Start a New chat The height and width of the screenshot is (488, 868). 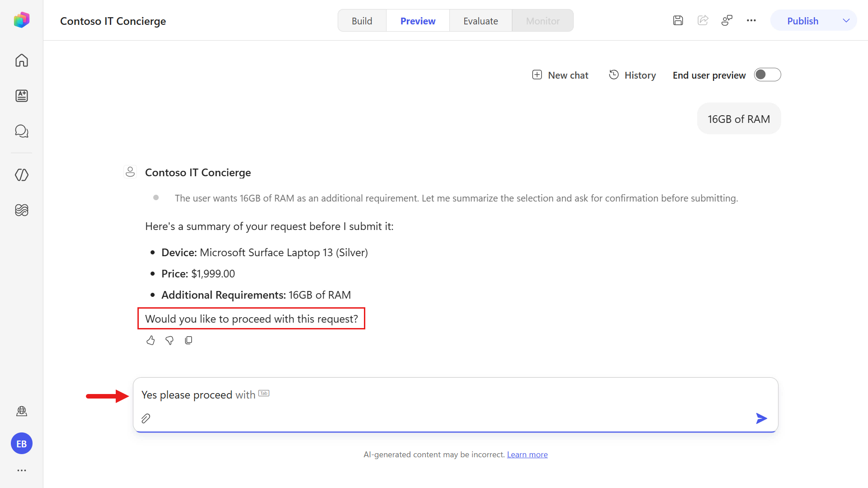coord(560,75)
